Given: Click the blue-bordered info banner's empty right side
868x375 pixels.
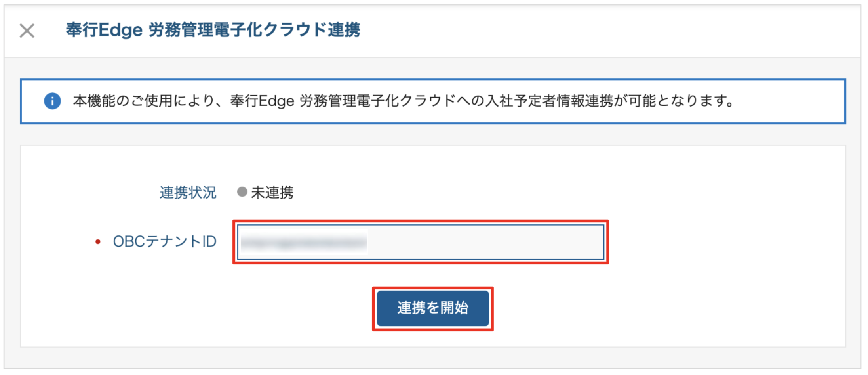Looking at the screenshot, I should tap(790, 101).
